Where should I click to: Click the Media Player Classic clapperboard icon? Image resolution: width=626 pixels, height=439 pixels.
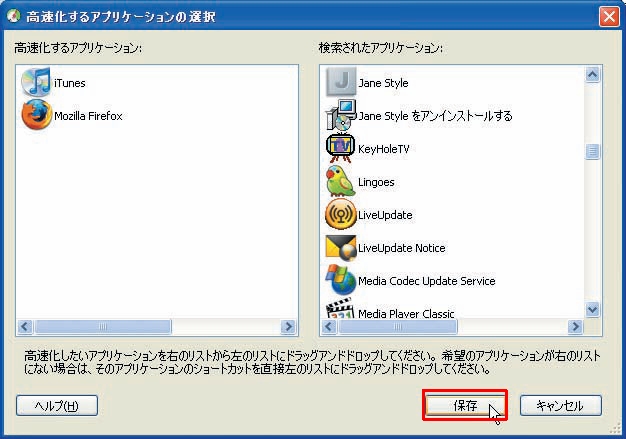coord(341,308)
